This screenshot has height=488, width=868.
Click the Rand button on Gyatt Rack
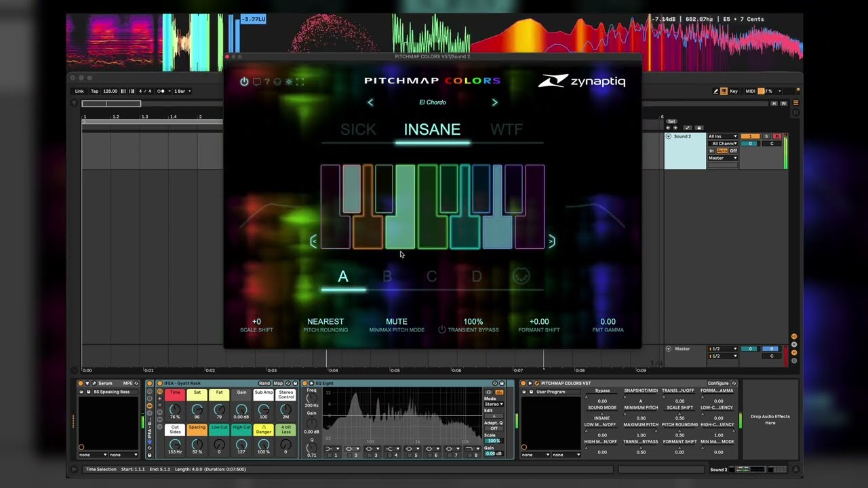264,384
